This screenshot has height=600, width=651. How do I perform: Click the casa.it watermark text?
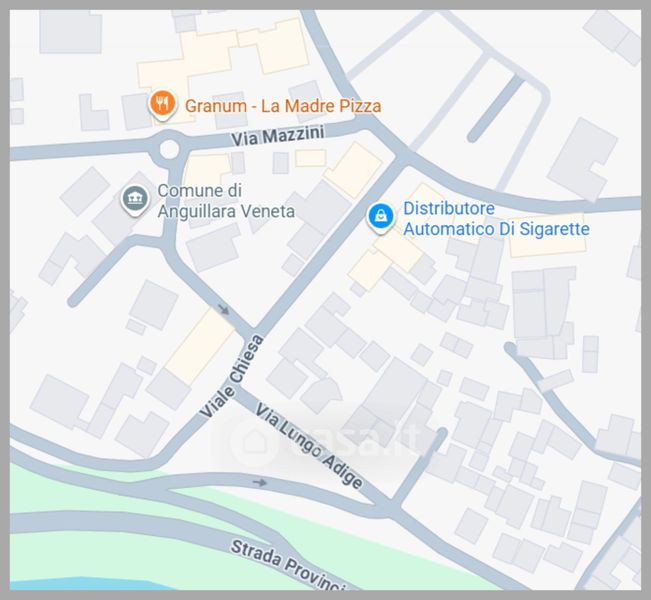point(361,442)
